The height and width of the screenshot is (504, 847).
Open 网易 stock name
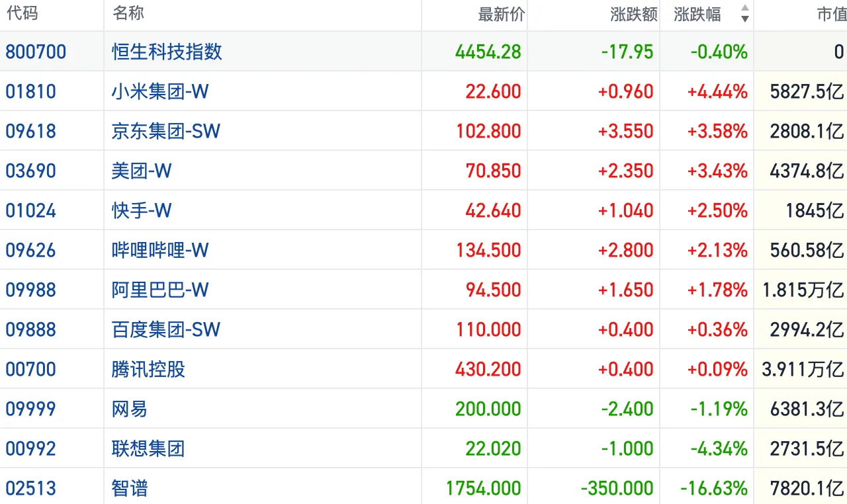tap(129, 409)
